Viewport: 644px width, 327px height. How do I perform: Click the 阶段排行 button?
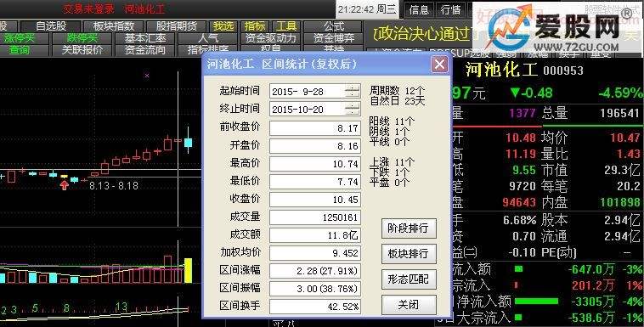pyautogui.click(x=409, y=228)
